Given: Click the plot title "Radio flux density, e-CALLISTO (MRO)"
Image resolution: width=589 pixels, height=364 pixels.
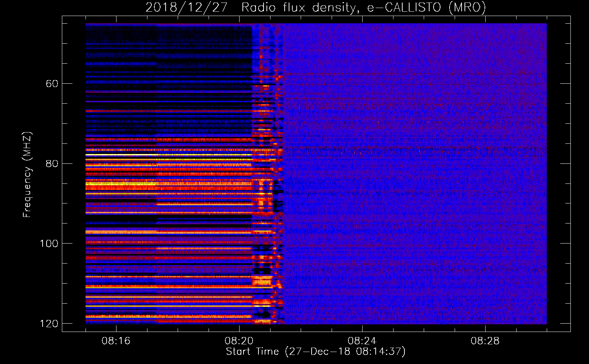Looking at the screenshot, I should tap(364, 8).
